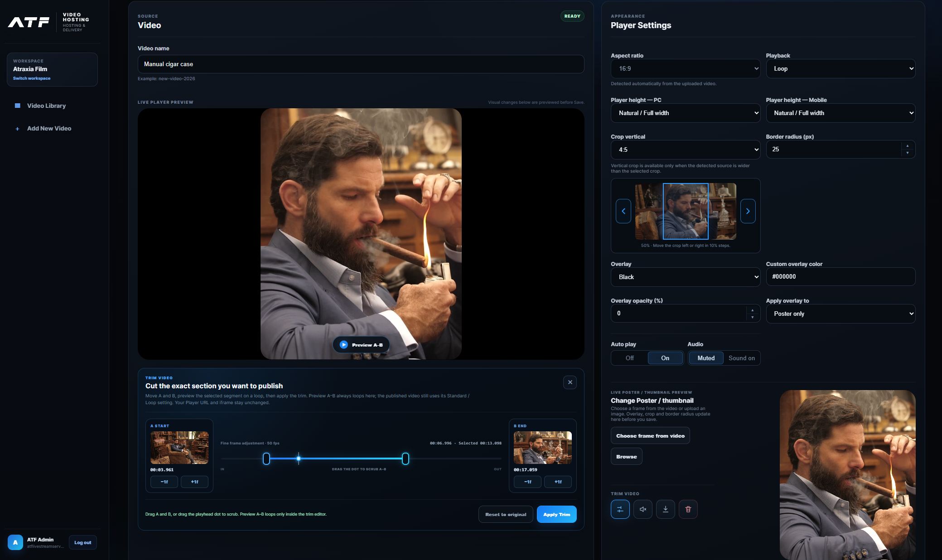Open Add New Video in sidebar
Image resolution: width=942 pixels, height=560 pixels.
coord(49,129)
